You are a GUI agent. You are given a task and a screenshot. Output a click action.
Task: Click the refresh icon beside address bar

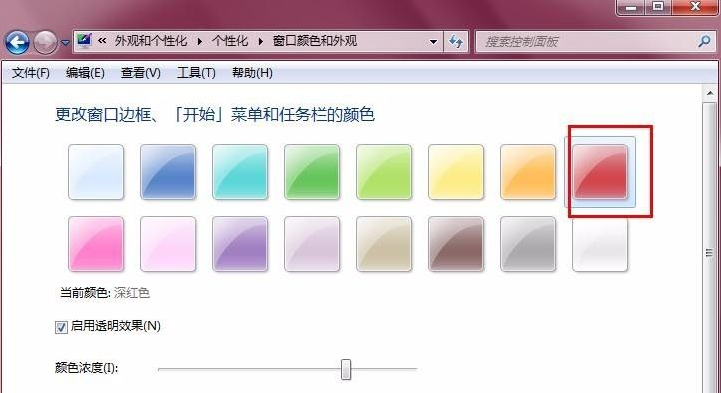(x=456, y=42)
